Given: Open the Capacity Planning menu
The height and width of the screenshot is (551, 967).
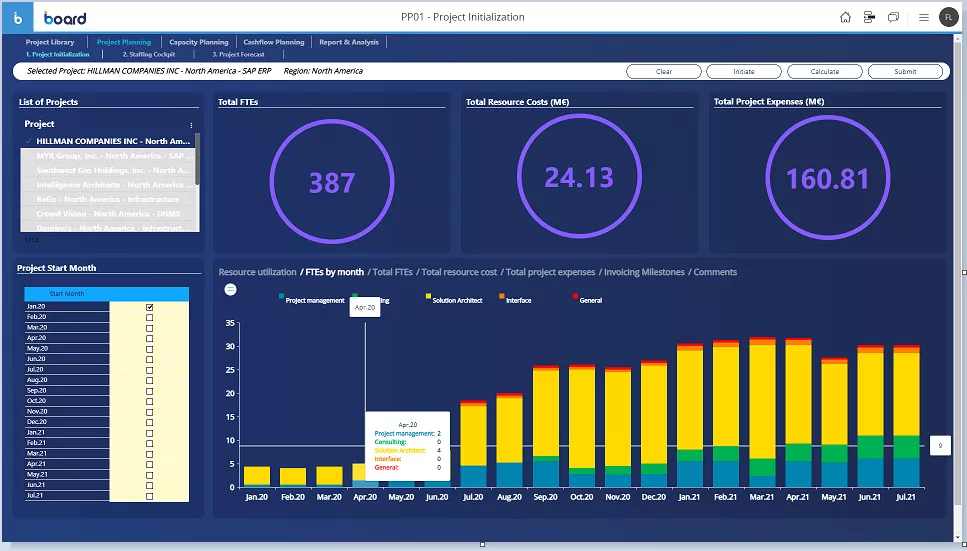Looking at the screenshot, I should point(199,42).
